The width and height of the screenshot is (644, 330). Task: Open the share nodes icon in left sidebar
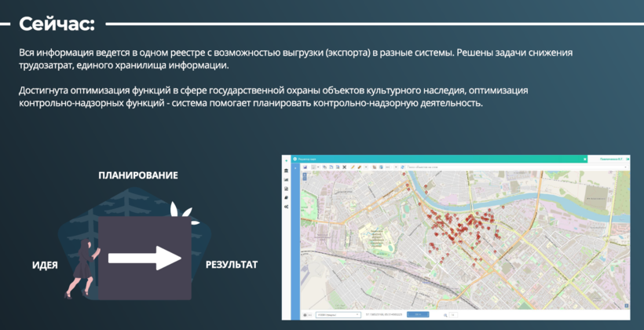[286, 206]
